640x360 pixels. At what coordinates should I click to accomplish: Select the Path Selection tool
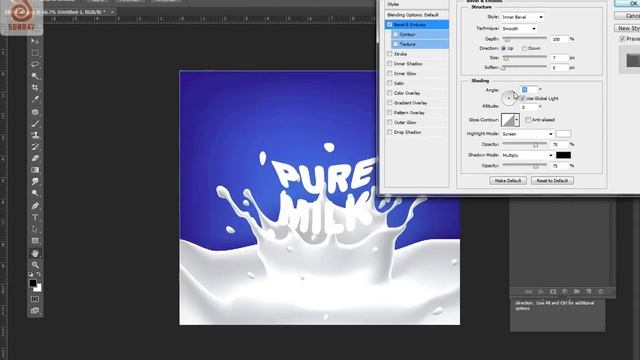(x=35, y=229)
